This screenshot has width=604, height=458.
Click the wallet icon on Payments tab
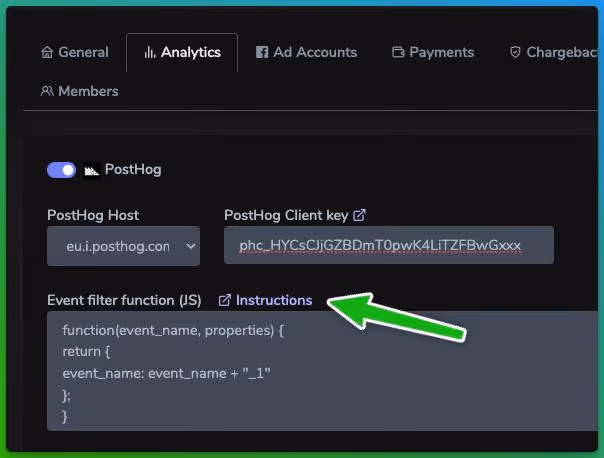point(398,52)
